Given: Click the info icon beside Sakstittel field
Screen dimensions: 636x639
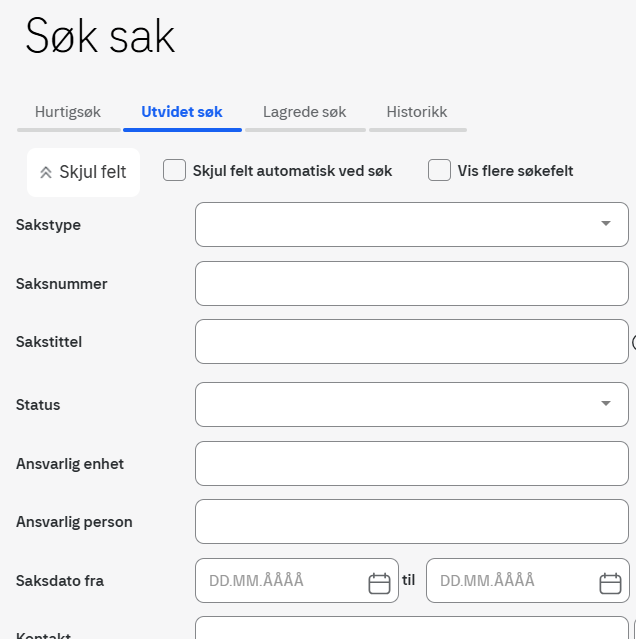Looking at the screenshot, I should 633,343.
